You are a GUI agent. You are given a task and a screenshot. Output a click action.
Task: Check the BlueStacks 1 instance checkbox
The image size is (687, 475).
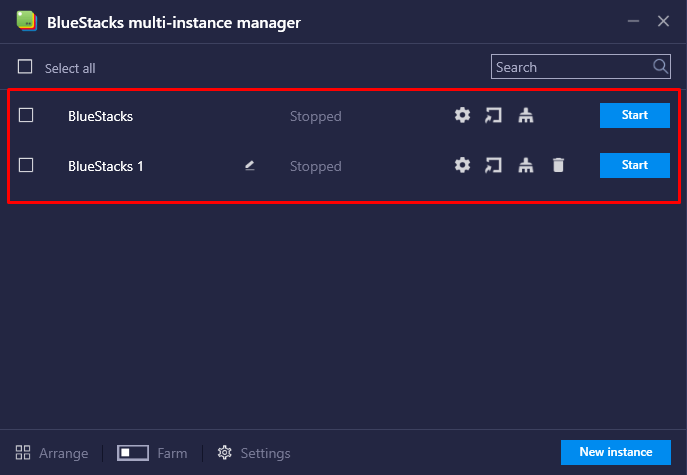click(x=26, y=165)
